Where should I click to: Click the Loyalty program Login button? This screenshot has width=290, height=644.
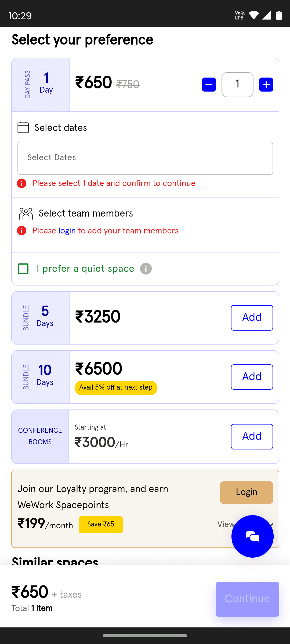247,492
